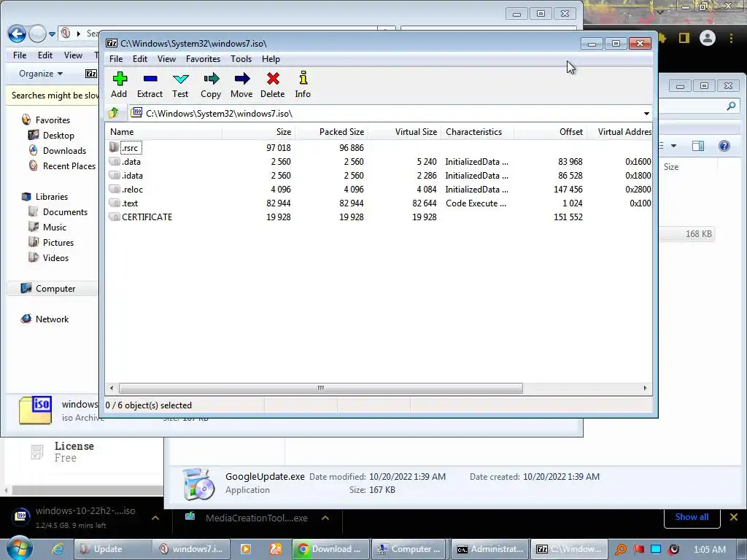Open the 7-Zip Help menu
Screen dimensions: 747x560
tap(271, 59)
